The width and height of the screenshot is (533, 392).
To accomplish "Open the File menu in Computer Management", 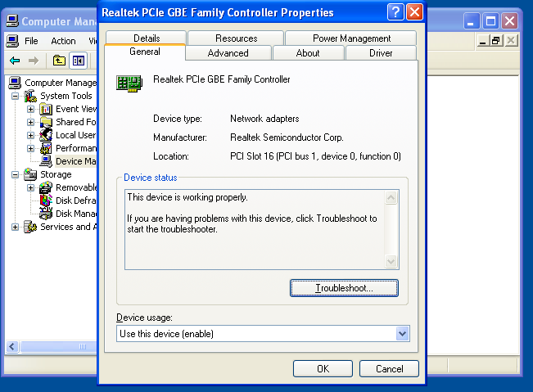I will [x=31, y=41].
